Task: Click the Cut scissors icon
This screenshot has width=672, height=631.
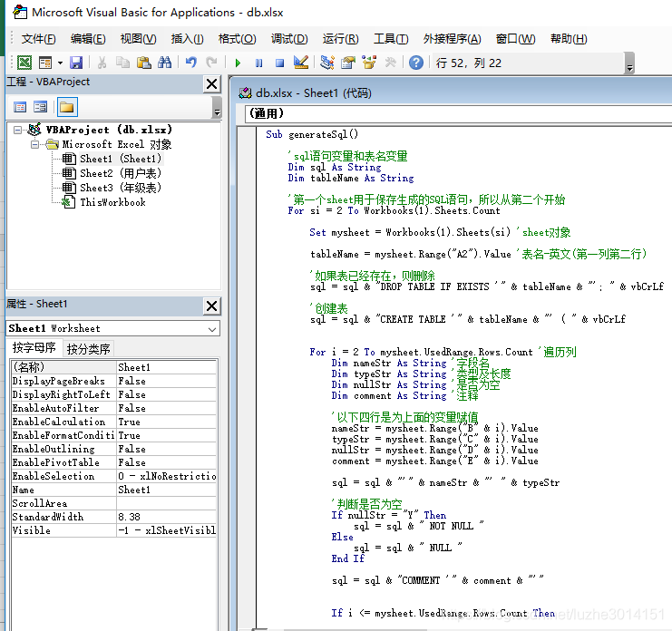Action: 102,63
